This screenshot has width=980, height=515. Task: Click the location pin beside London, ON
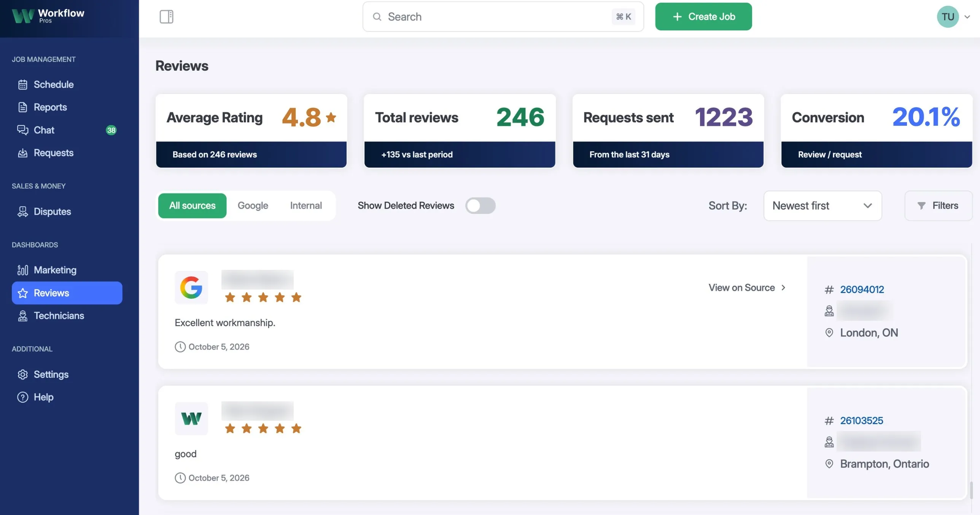coord(829,333)
